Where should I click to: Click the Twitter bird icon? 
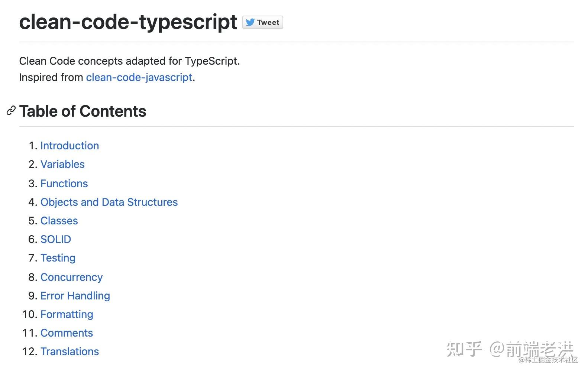click(x=250, y=22)
